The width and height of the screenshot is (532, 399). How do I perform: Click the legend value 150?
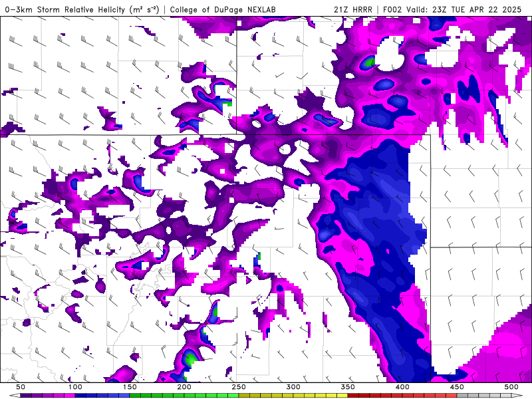pos(130,387)
